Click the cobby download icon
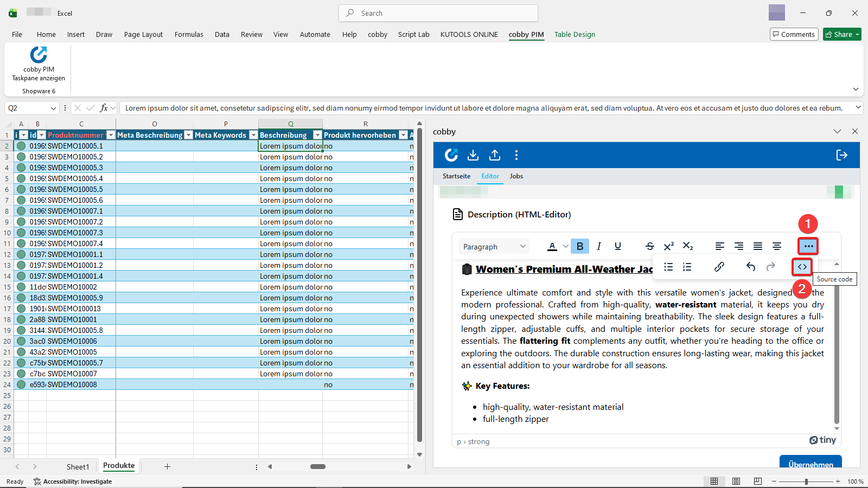 click(x=473, y=155)
